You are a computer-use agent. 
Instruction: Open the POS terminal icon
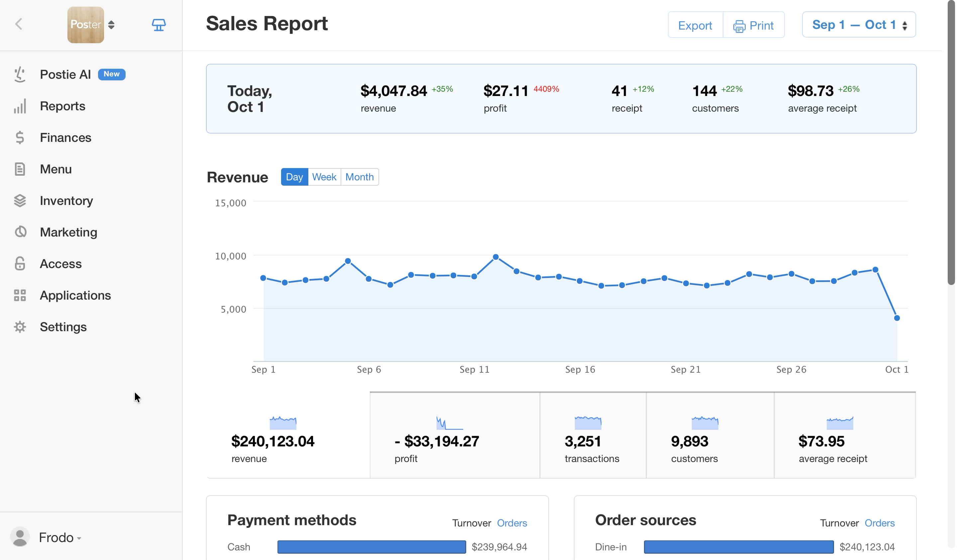coord(159,25)
